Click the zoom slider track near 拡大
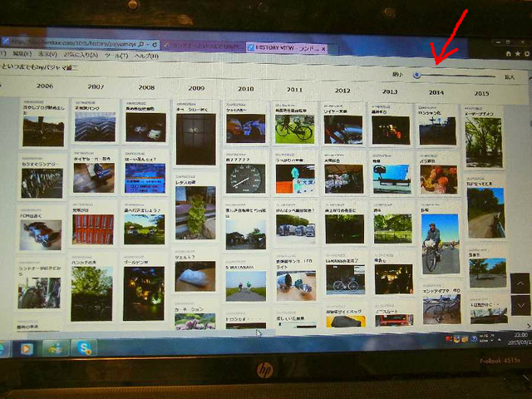This screenshot has width=532, height=399. pyautogui.click(x=489, y=76)
